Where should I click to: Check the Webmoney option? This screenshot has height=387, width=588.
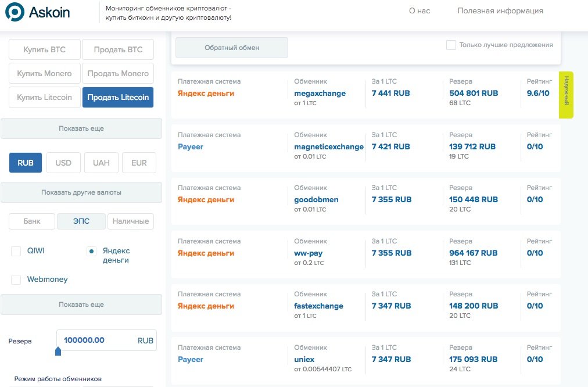pyautogui.click(x=16, y=279)
